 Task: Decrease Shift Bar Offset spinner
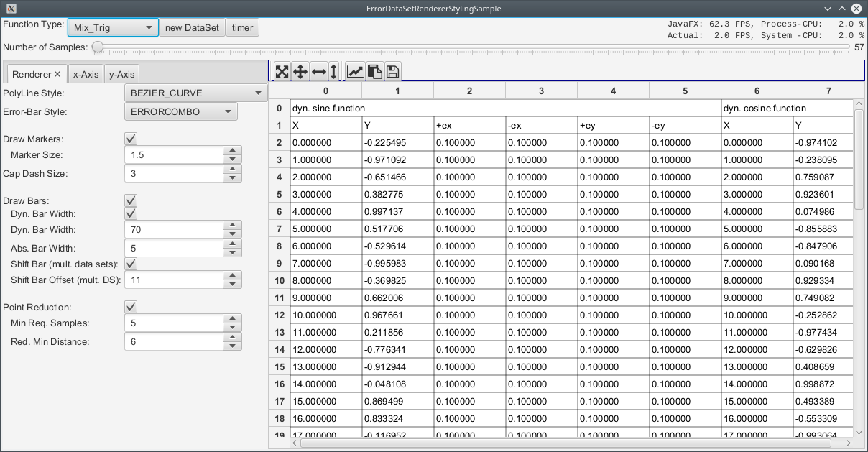(231, 284)
